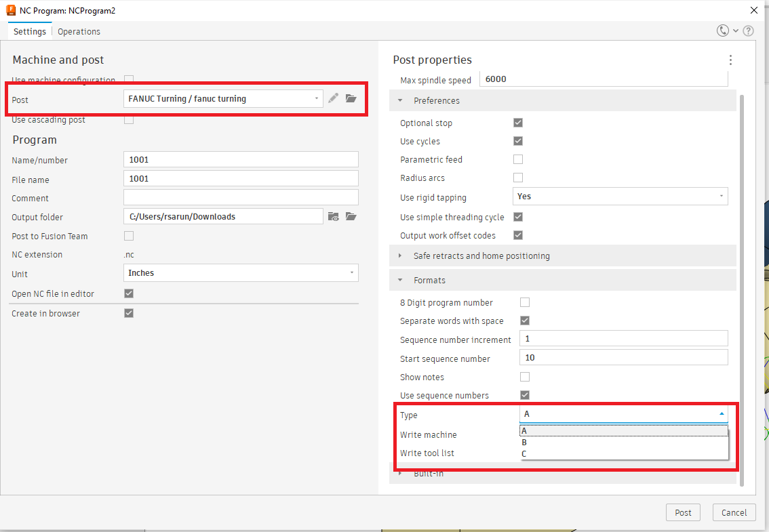This screenshot has height=532, width=769.
Task: Click the Cancel button
Action: click(x=734, y=512)
